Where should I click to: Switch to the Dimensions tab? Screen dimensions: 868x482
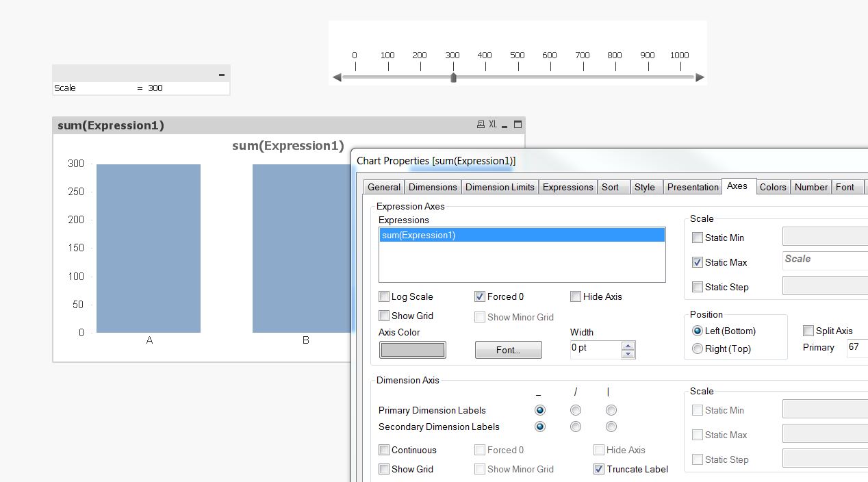pyautogui.click(x=433, y=187)
